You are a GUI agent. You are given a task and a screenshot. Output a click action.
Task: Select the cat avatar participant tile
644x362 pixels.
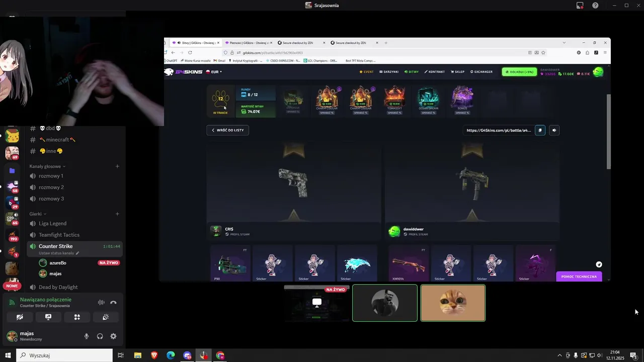tap(453, 303)
